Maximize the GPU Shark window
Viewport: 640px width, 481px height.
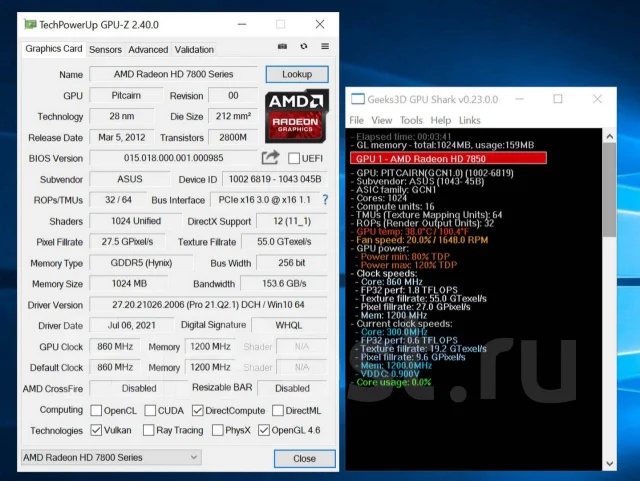pos(558,99)
